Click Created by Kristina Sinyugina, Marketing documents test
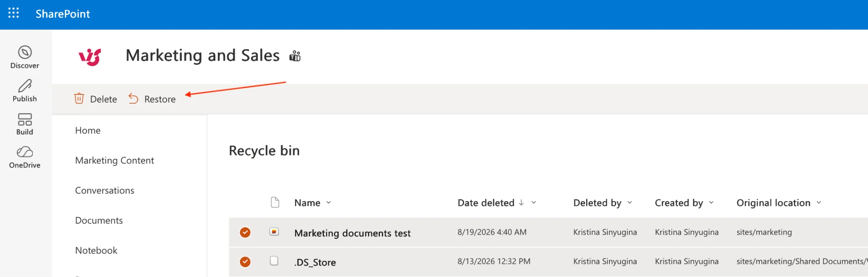This screenshot has height=277, width=868. pos(687,232)
